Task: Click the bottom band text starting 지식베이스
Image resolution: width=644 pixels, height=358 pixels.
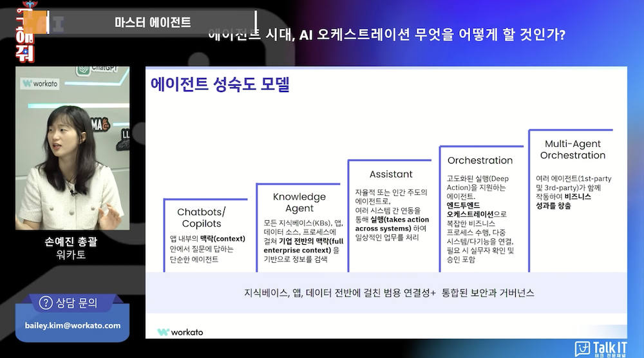Action: tap(389, 292)
